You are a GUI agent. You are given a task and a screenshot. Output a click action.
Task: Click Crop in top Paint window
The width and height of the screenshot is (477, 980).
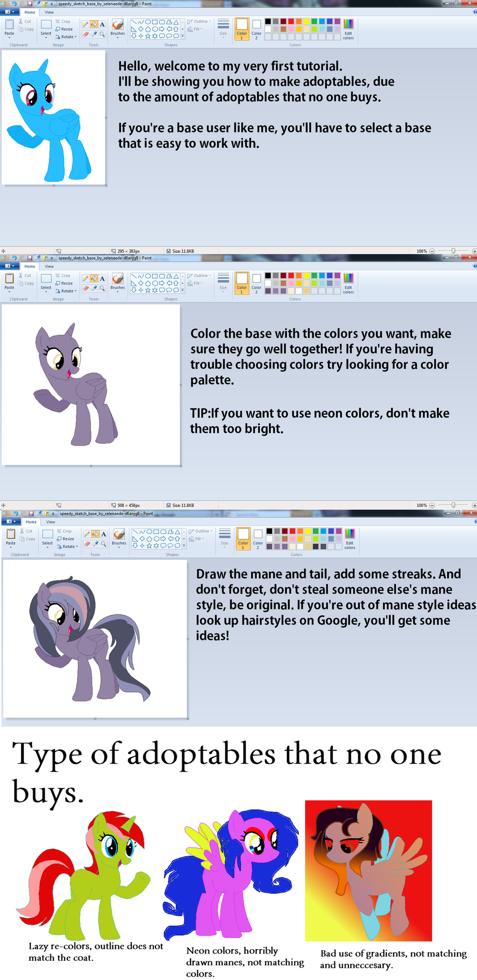[63, 21]
